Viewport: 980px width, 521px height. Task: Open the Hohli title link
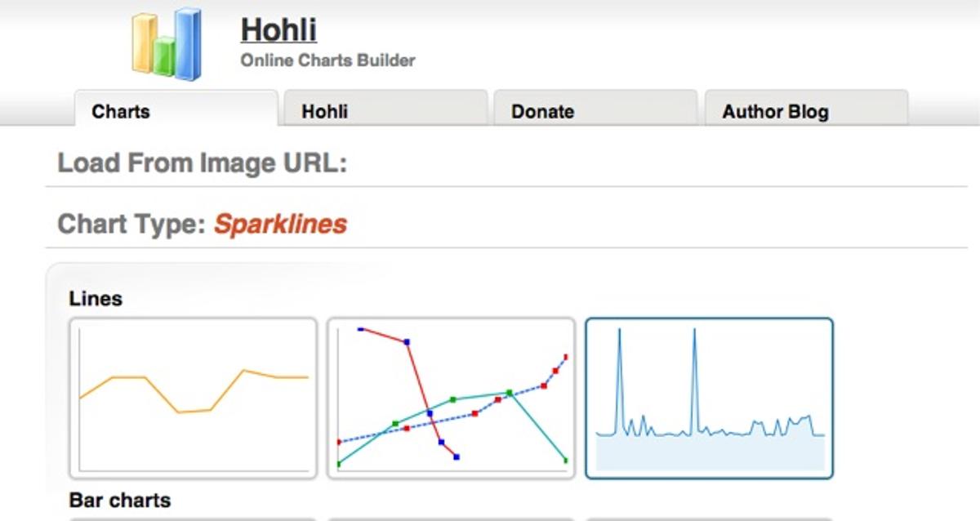(278, 30)
